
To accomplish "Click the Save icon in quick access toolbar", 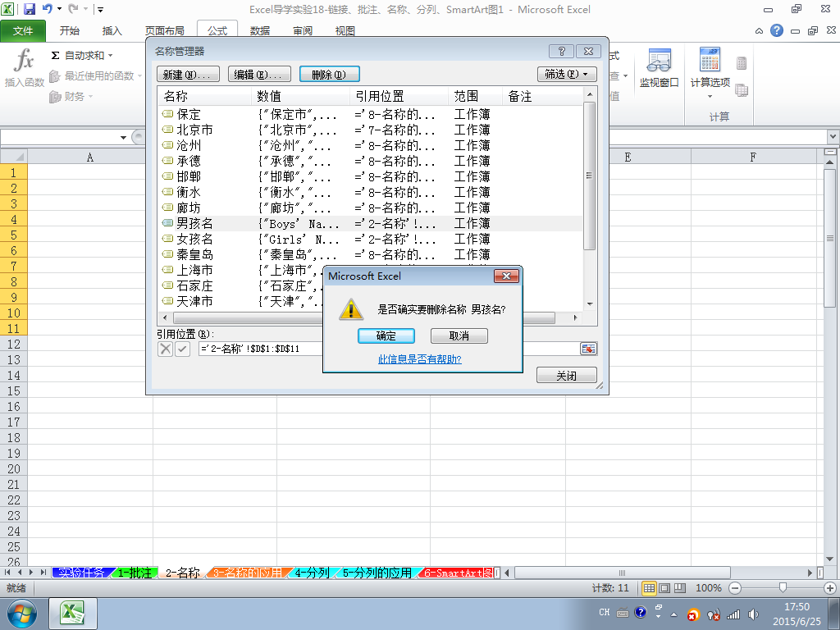I will pyautogui.click(x=29, y=9).
